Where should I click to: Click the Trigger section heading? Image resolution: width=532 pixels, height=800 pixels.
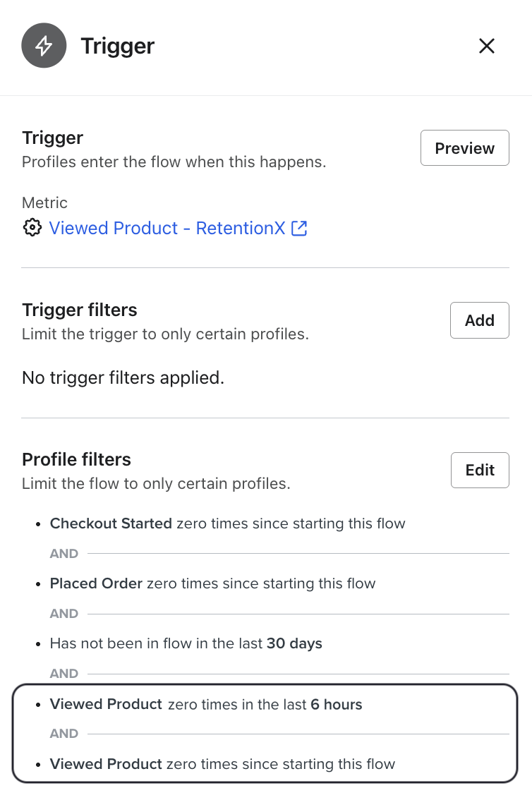pos(52,138)
